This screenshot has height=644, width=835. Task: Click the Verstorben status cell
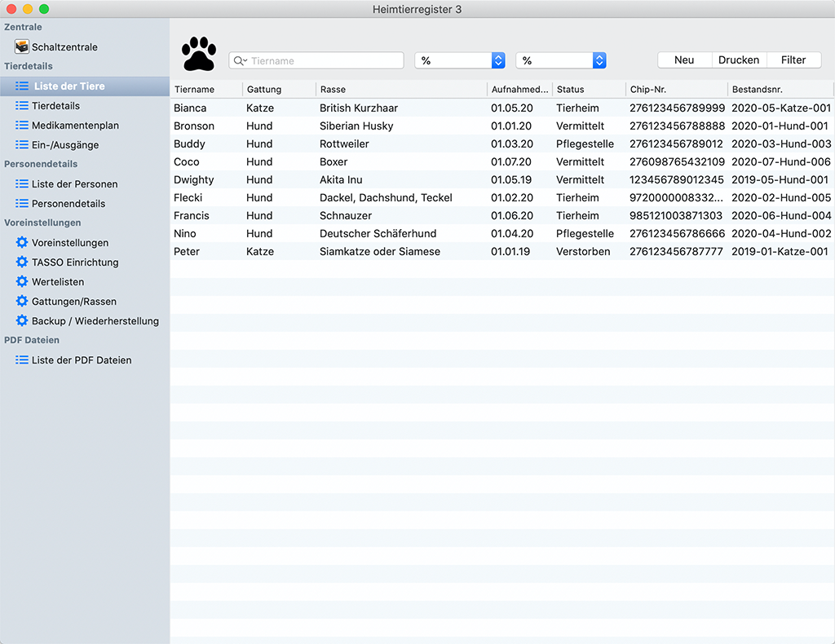point(583,252)
